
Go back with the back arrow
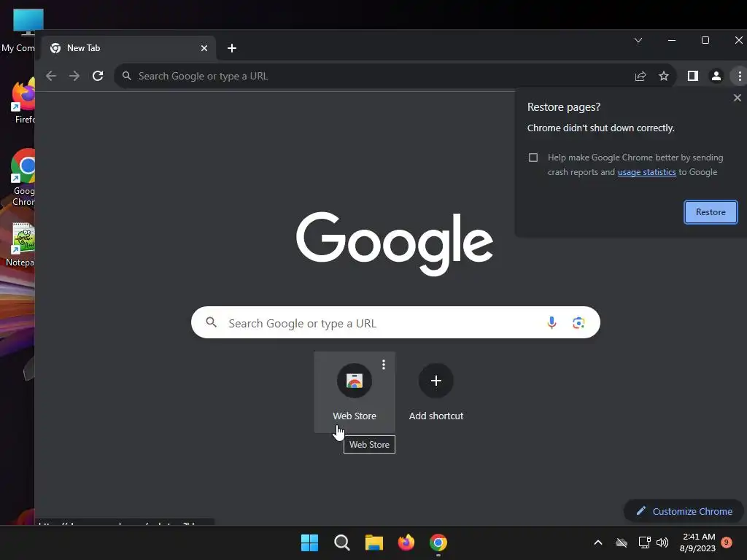(51, 76)
